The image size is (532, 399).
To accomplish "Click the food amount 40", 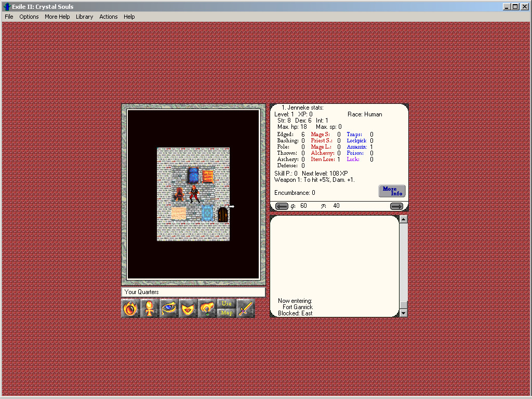I will [x=336, y=206].
